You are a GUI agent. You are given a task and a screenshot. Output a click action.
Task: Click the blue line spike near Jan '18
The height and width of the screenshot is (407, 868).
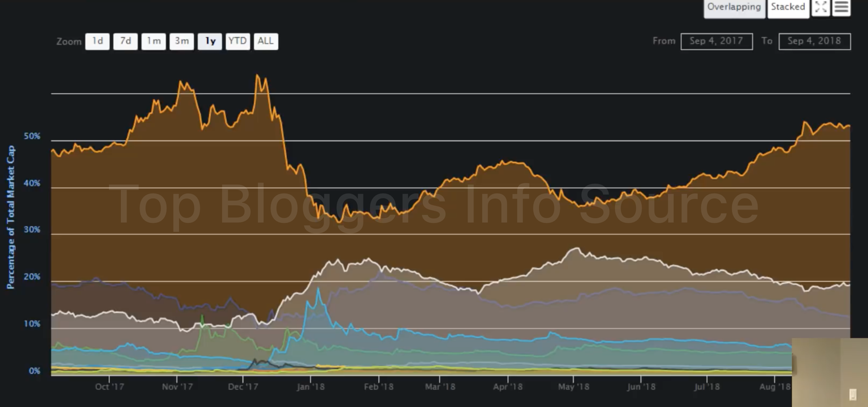[318, 289]
